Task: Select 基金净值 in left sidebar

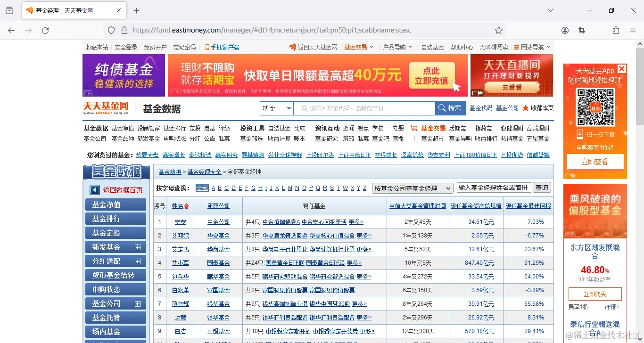Action: coord(116,204)
